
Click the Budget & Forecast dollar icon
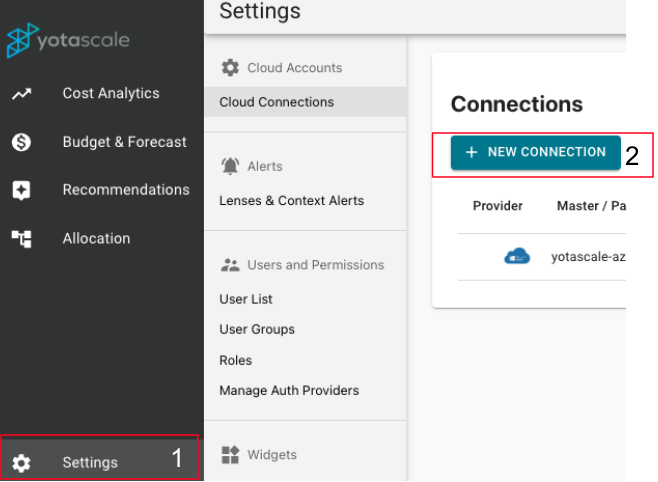point(21,142)
